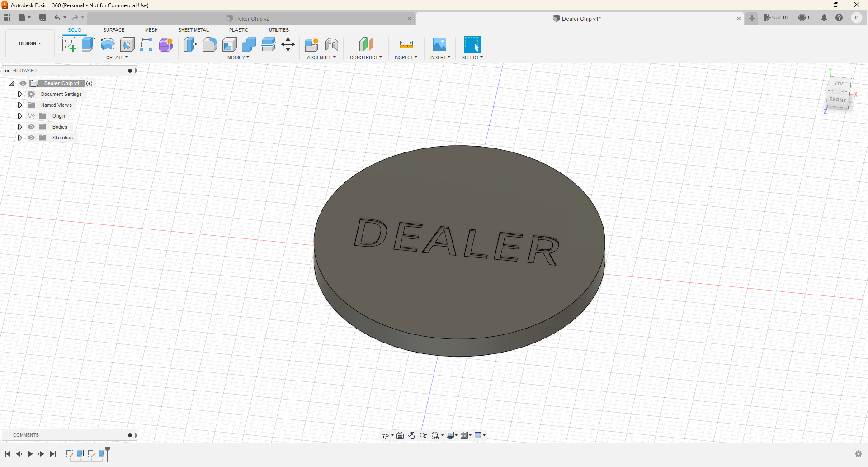Hide the Bodies folder
The width and height of the screenshot is (868, 467).
click(31, 127)
